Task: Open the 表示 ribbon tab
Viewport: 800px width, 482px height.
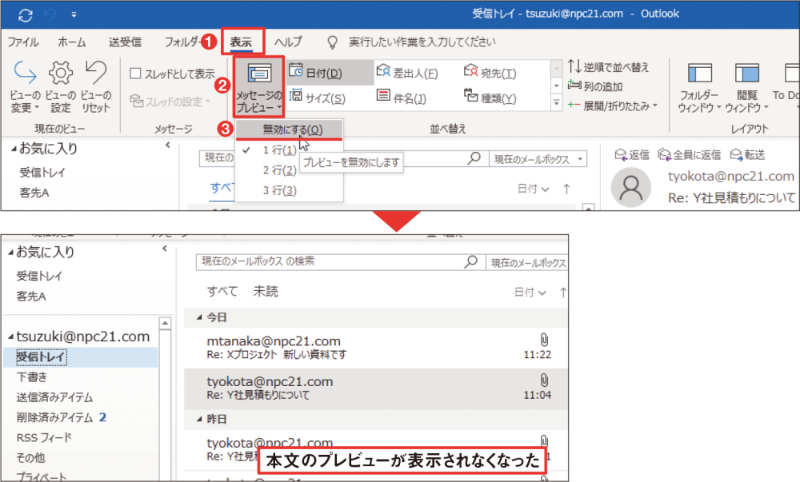Action: [241, 42]
